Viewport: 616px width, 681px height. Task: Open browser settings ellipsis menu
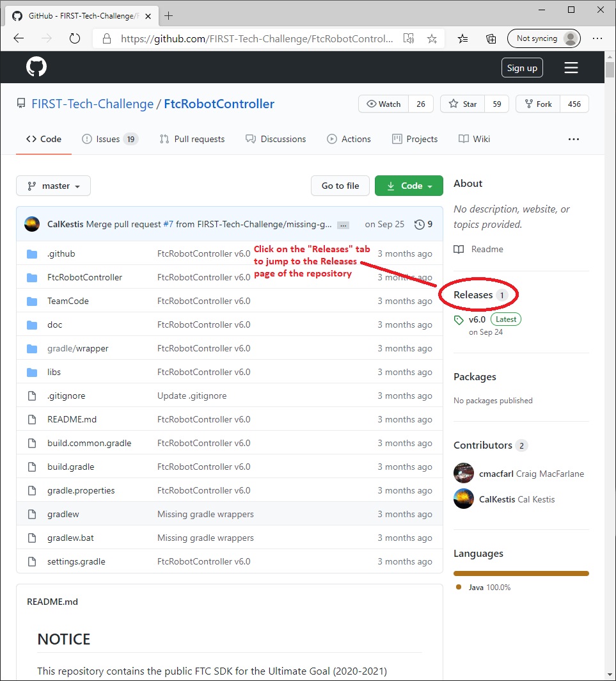tap(597, 38)
